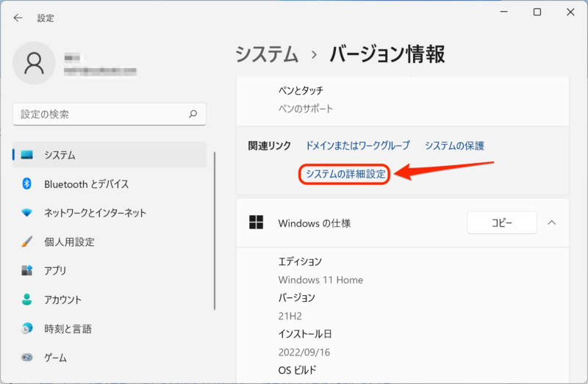Click the コピー button
The width and height of the screenshot is (588, 384).
click(x=502, y=222)
